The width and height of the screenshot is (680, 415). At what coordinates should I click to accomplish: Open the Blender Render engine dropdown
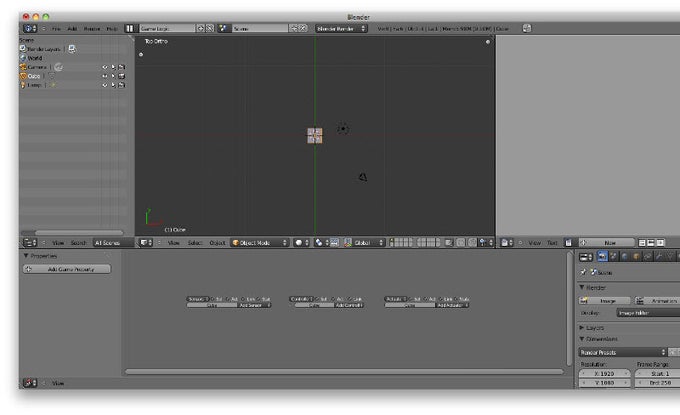pyautogui.click(x=341, y=29)
